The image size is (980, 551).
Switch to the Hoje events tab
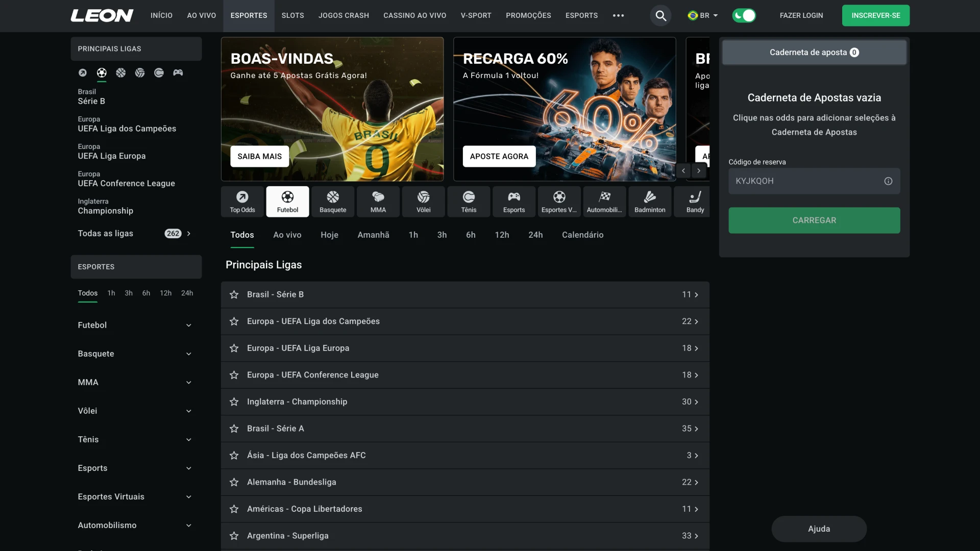[329, 235]
